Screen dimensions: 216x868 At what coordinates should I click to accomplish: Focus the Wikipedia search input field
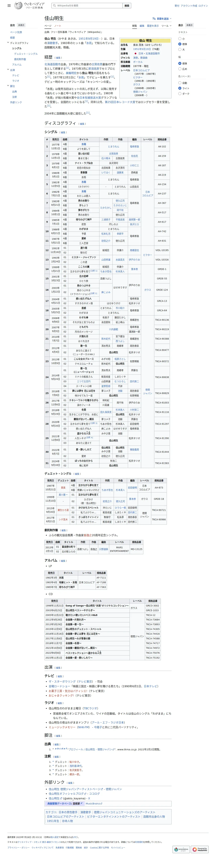pos(87,6)
